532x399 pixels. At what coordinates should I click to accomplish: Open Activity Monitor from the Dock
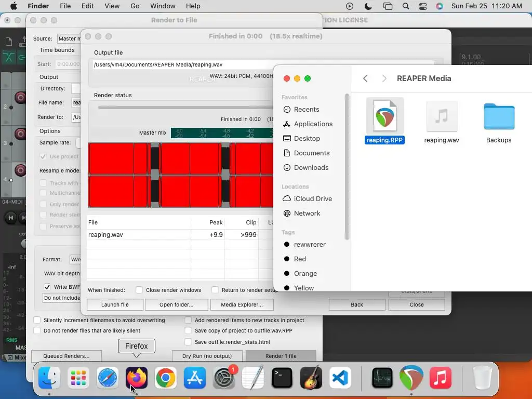tap(382, 378)
